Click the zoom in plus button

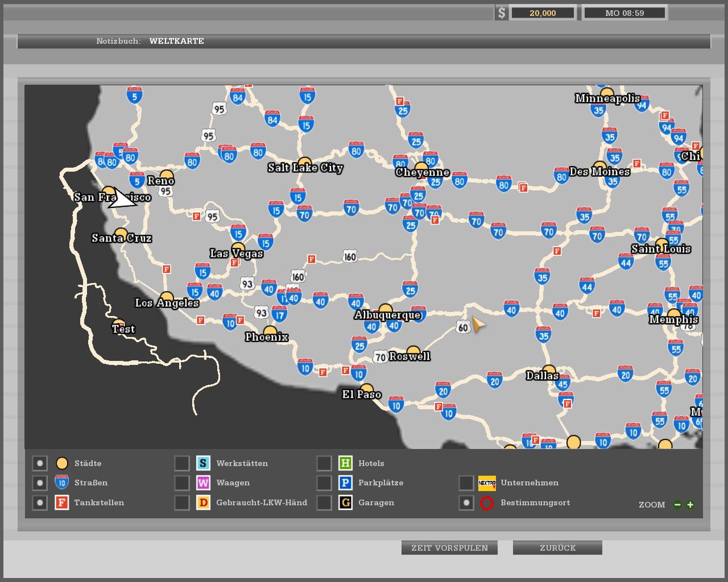(x=690, y=505)
